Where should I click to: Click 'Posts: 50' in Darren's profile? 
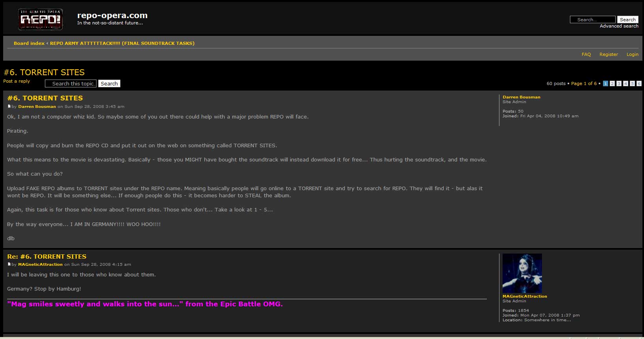point(513,111)
